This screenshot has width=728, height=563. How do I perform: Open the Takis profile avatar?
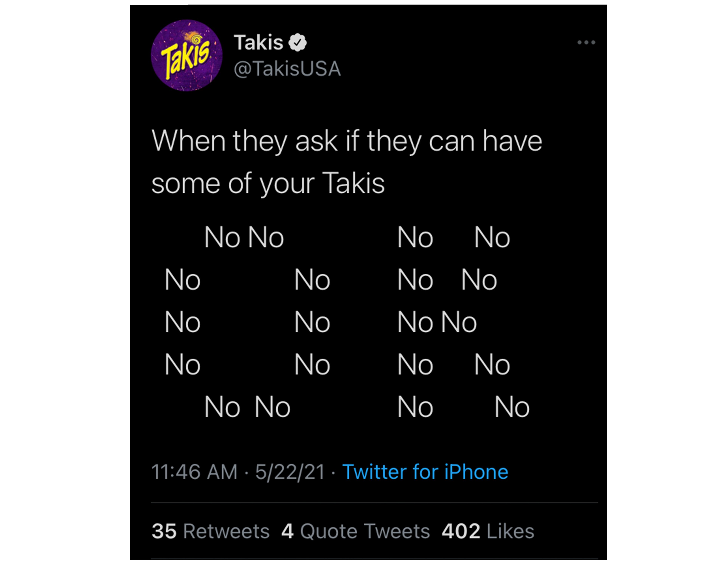[186, 56]
